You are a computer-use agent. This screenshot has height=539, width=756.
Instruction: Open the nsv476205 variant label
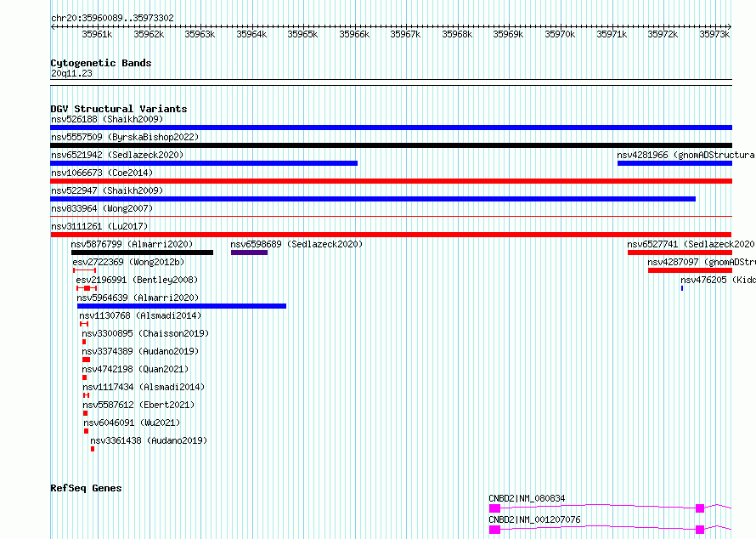tap(718, 280)
